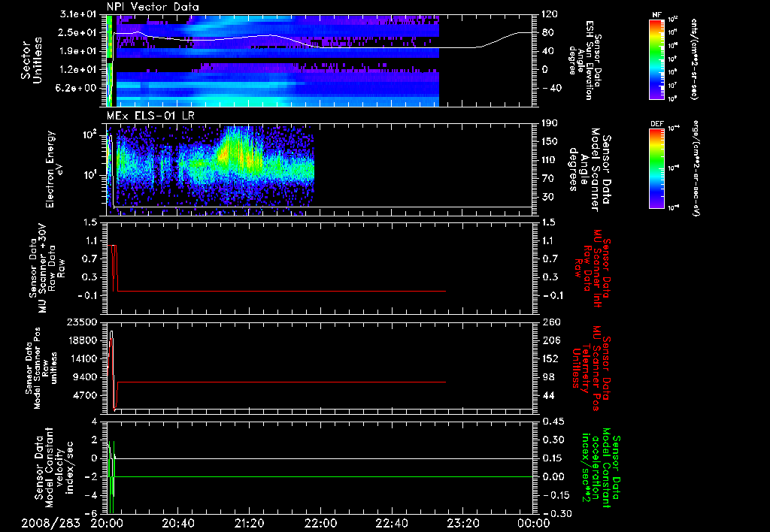This screenshot has height=532, width=770.
Task: Click the 22:00 time axis label
Action: click(320, 523)
